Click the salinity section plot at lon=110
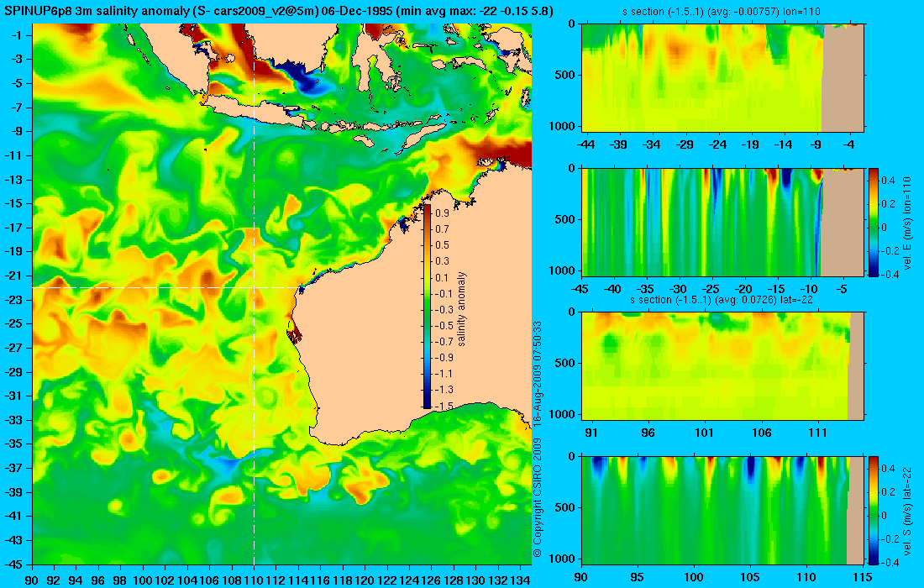Viewport: 924px width, 588px height. click(x=723, y=78)
